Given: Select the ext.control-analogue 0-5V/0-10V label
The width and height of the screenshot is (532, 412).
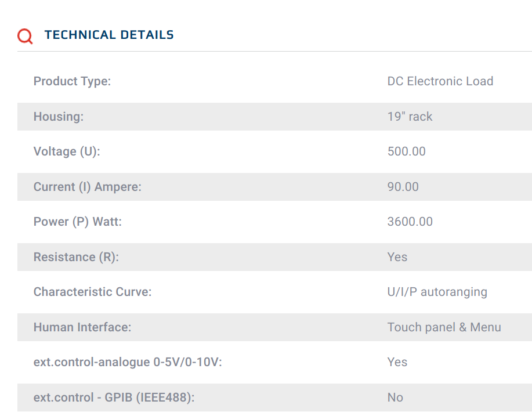Looking at the screenshot, I should coord(128,362).
